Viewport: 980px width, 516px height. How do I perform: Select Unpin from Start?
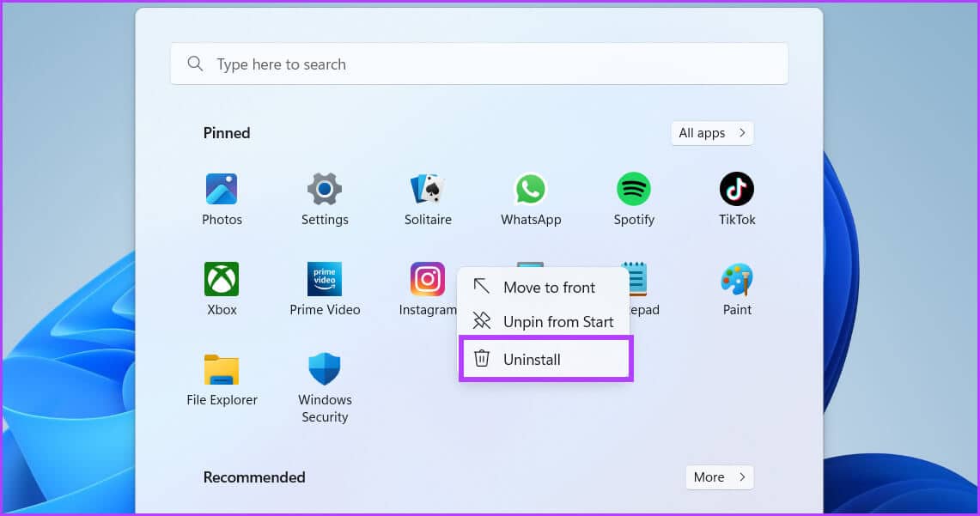pyautogui.click(x=543, y=321)
